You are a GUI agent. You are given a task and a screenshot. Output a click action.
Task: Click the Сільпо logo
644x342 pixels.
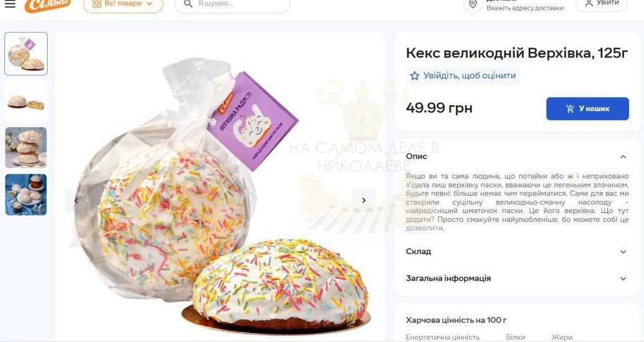point(48,5)
